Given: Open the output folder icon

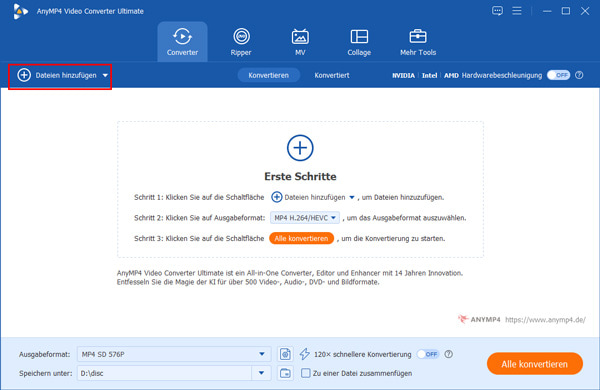Looking at the screenshot, I should pos(285,373).
